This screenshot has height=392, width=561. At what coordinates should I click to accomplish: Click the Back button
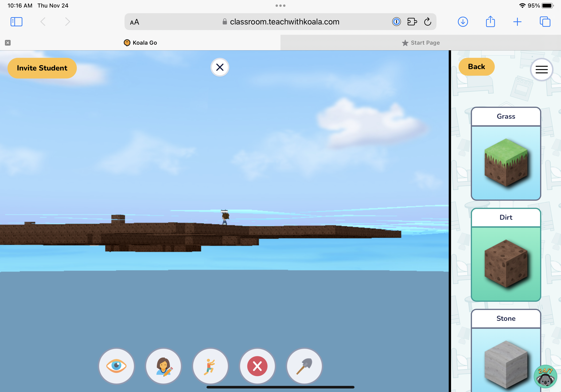tap(476, 67)
